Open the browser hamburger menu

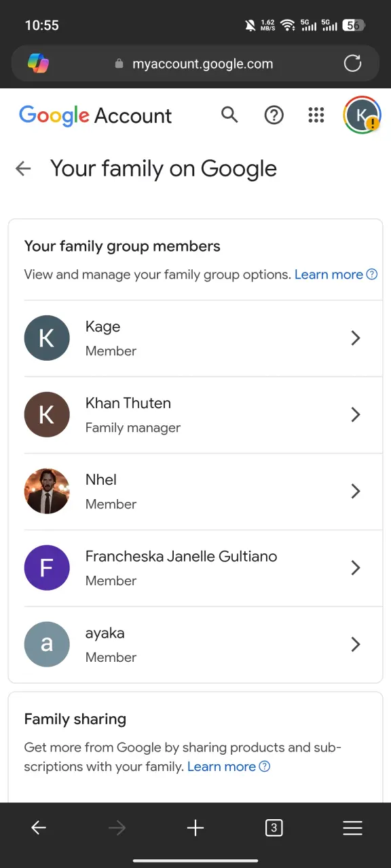tap(352, 827)
